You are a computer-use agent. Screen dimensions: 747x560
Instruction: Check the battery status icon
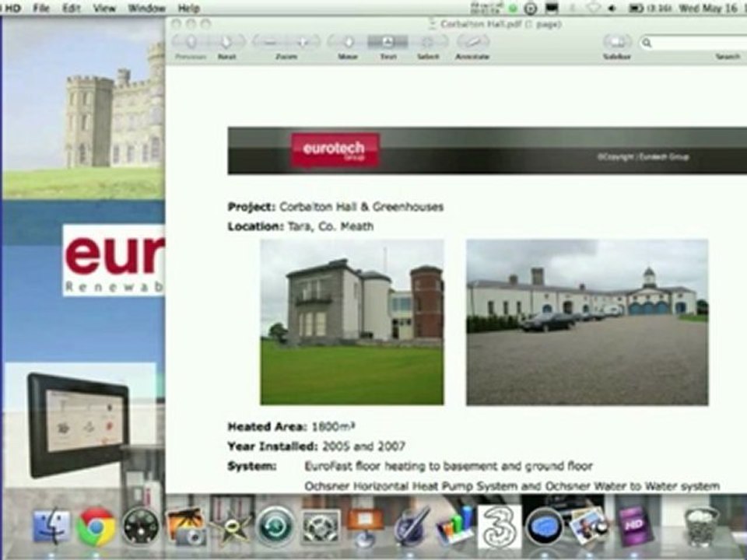(637, 8)
